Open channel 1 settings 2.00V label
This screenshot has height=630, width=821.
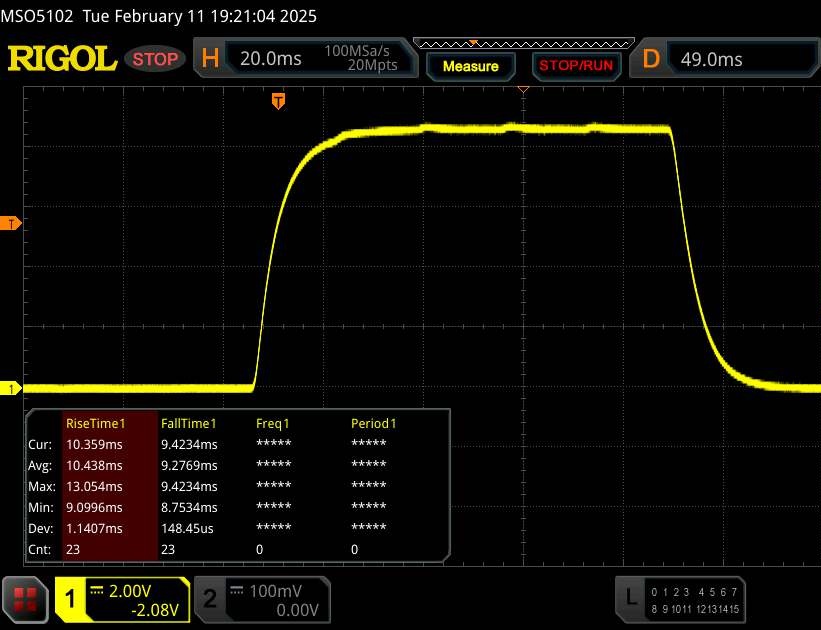pyautogui.click(x=130, y=591)
